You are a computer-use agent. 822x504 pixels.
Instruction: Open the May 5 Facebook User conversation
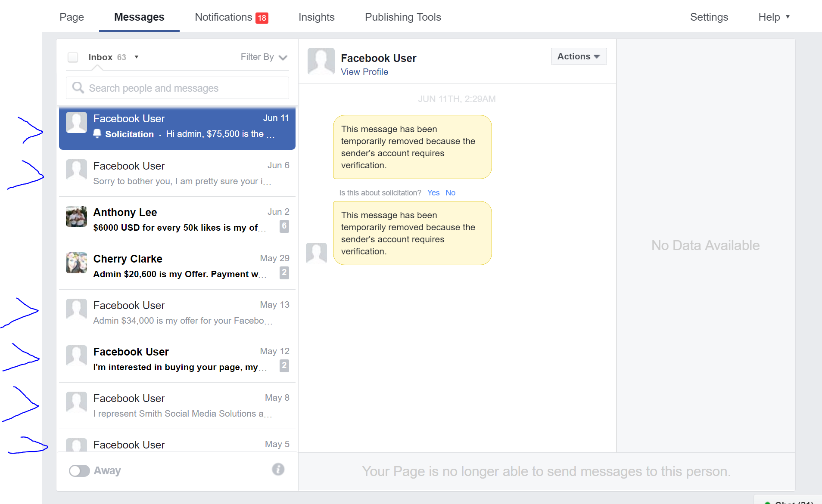[x=177, y=440]
